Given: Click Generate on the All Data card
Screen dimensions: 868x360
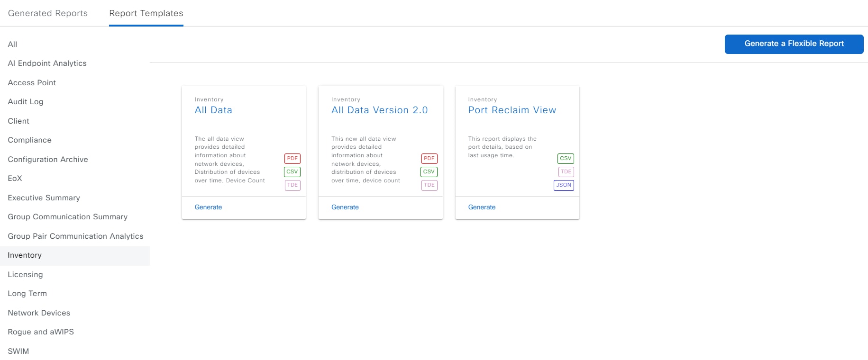Looking at the screenshot, I should tap(208, 207).
